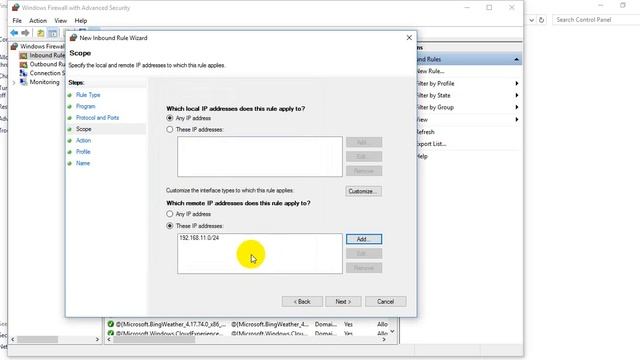Screen dimensions: 640x360
Task: Click Add for remote IP addresses
Action: tap(364, 239)
